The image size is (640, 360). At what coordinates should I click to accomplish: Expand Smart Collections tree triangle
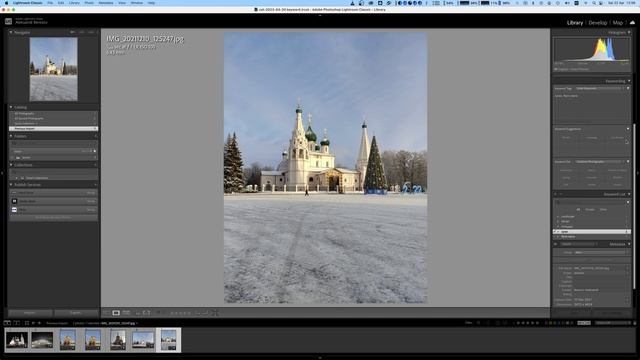pos(17,178)
